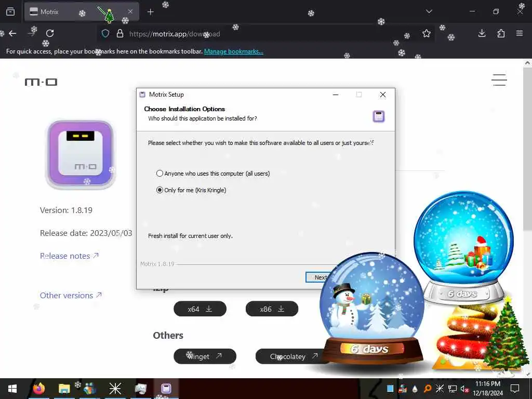
Task: Open the notification center
Action: pyautogui.click(x=515, y=389)
